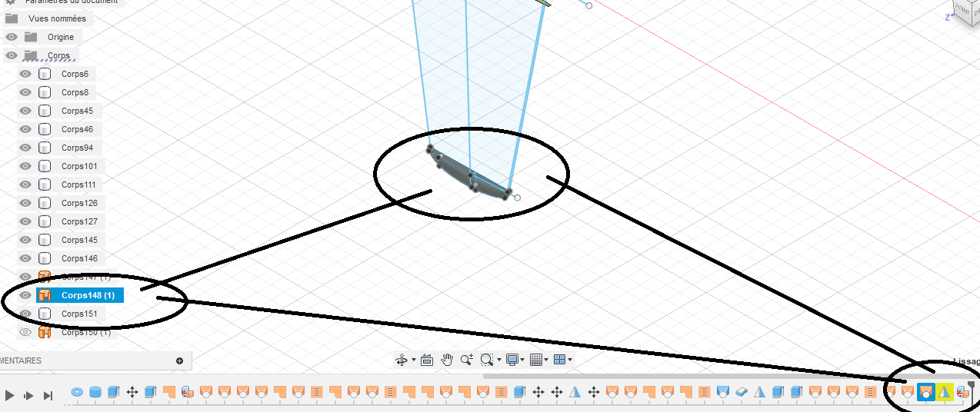Viewport: 980px width, 412px height.
Task: Expand the Display Settings dropdown arrow
Action: point(523,360)
